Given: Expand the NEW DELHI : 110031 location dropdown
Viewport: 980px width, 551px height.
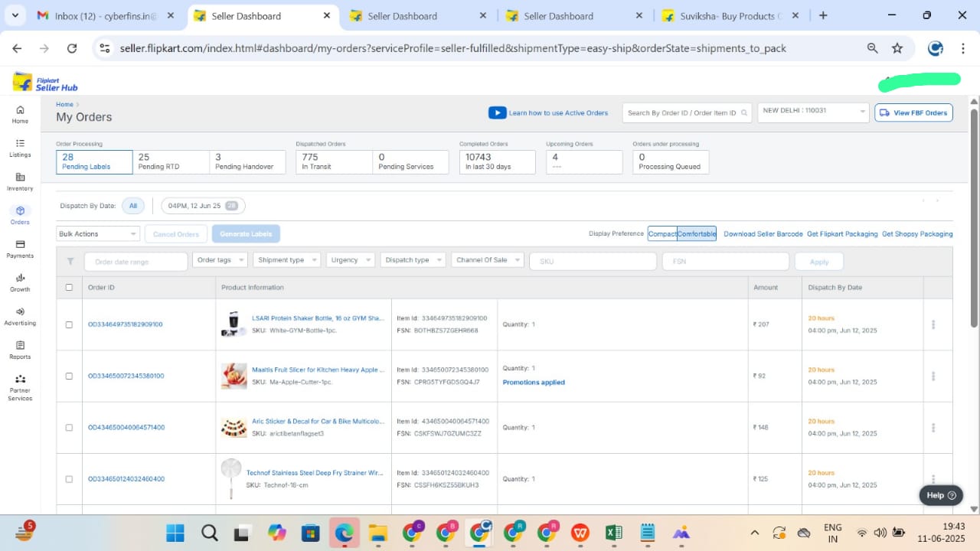Looking at the screenshot, I should tap(813, 112).
